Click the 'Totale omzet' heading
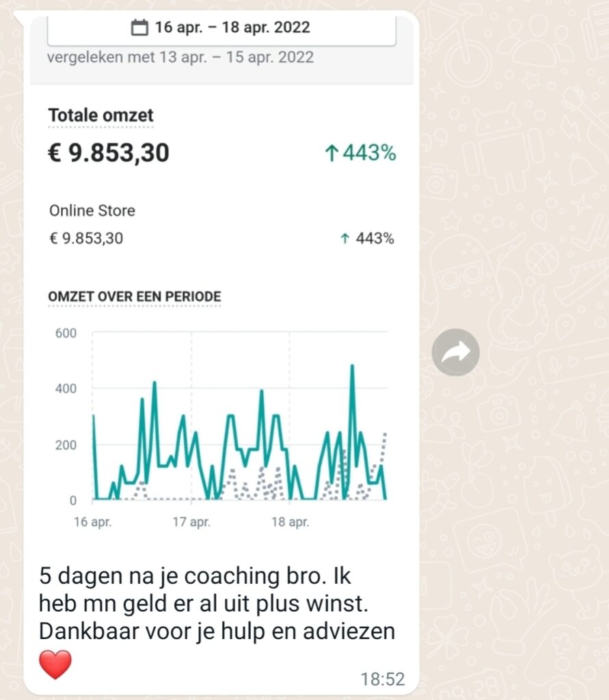 click(x=101, y=116)
